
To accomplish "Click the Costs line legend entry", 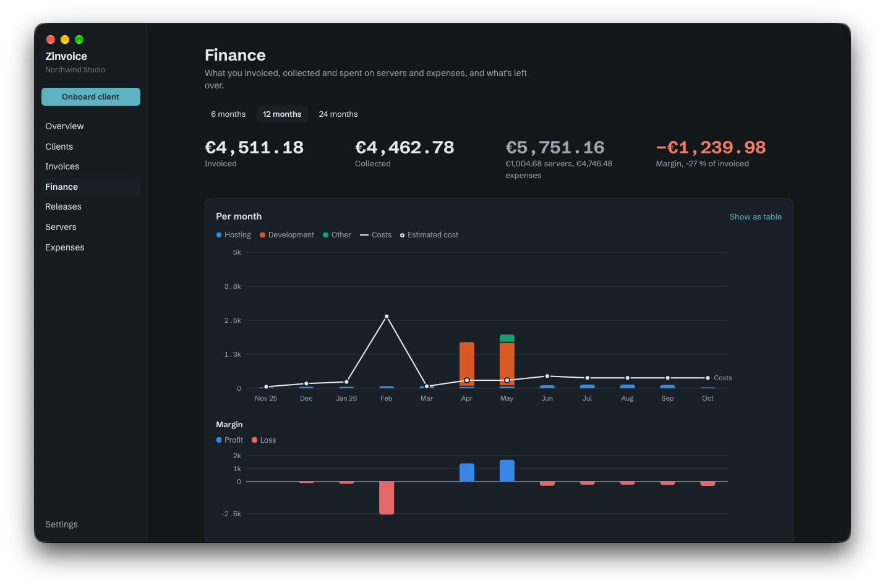I will 376,235.
